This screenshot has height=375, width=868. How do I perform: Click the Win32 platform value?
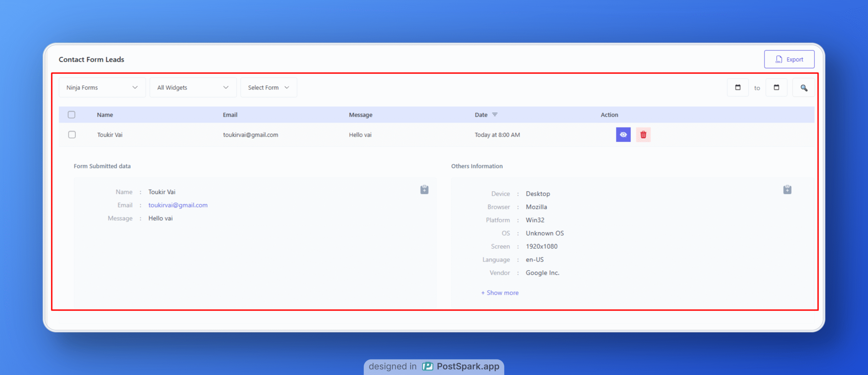click(535, 220)
